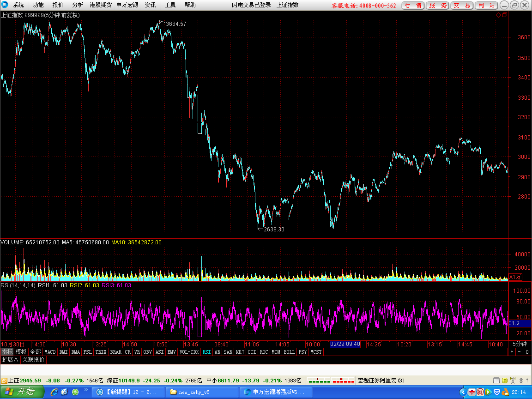
Task: Select the 全部 indicator tab
Action: pos(35,352)
